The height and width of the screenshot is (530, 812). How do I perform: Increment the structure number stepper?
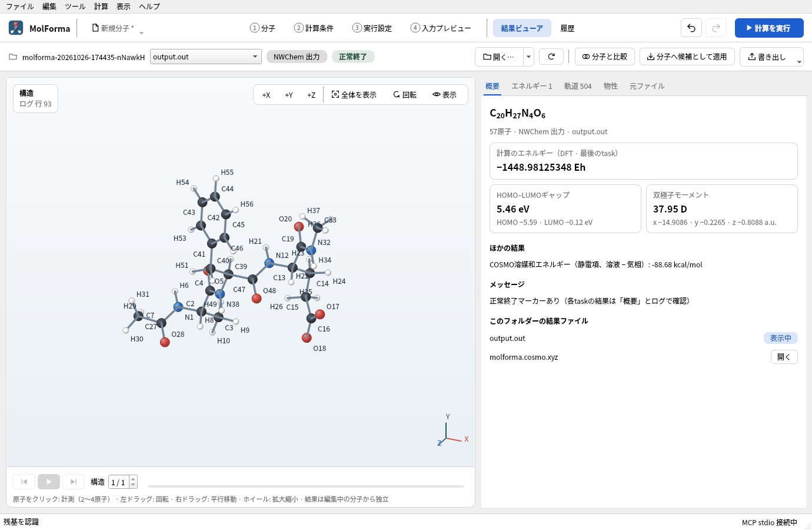(133, 478)
